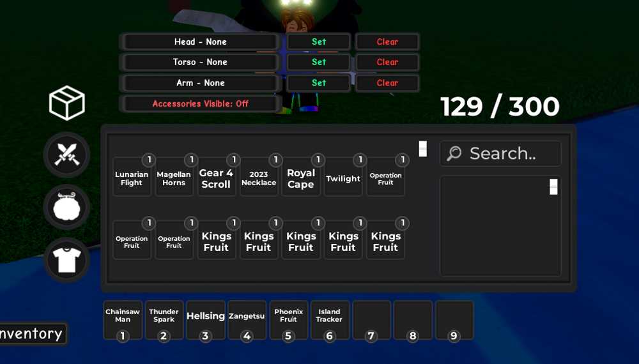Click the Torso - None slot

pyautogui.click(x=200, y=62)
